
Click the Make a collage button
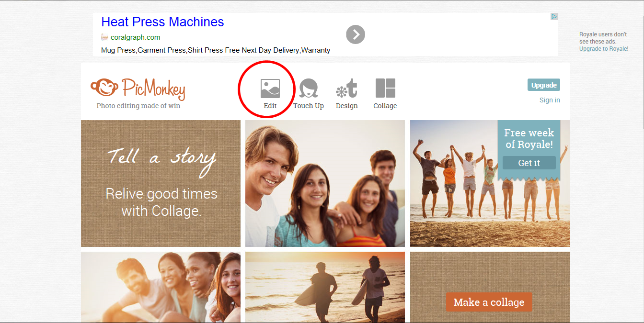click(x=489, y=302)
